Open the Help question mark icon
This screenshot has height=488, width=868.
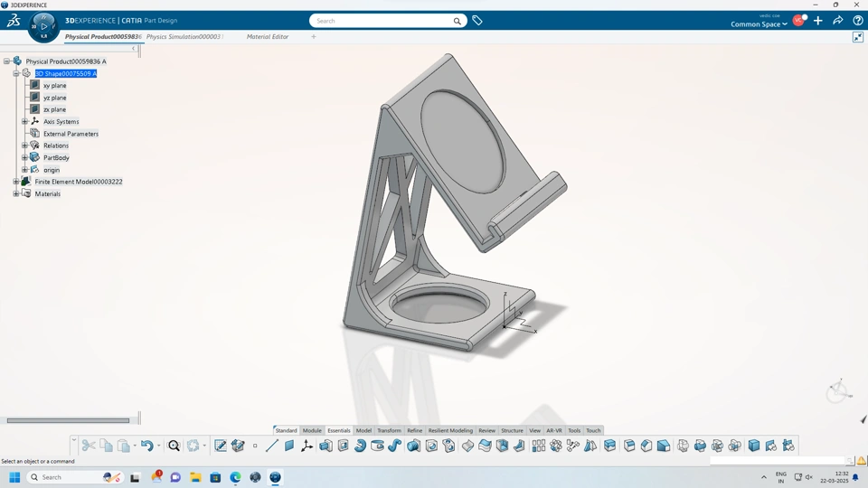pos(858,21)
